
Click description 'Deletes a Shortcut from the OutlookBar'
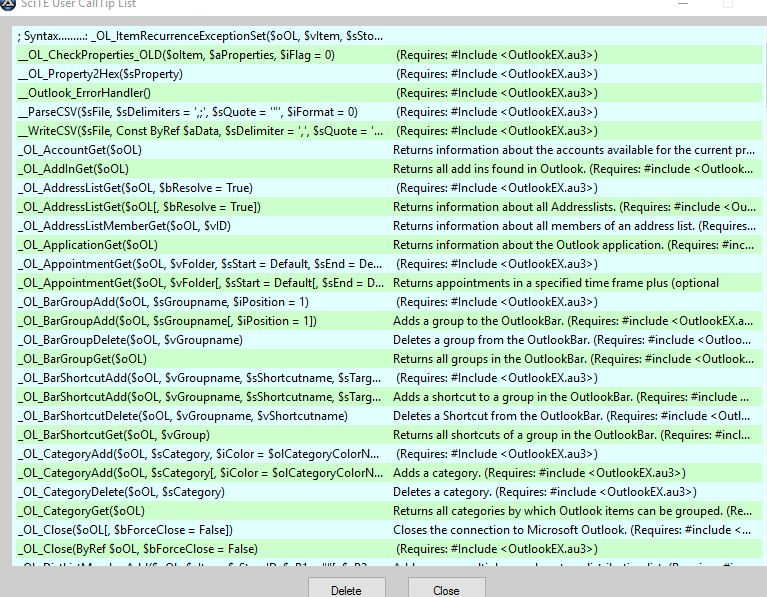(x=571, y=417)
